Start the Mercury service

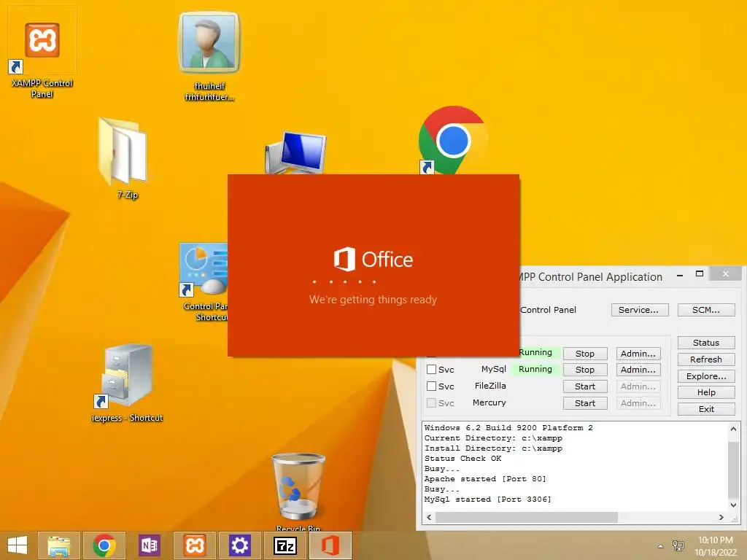[x=585, y=403]
